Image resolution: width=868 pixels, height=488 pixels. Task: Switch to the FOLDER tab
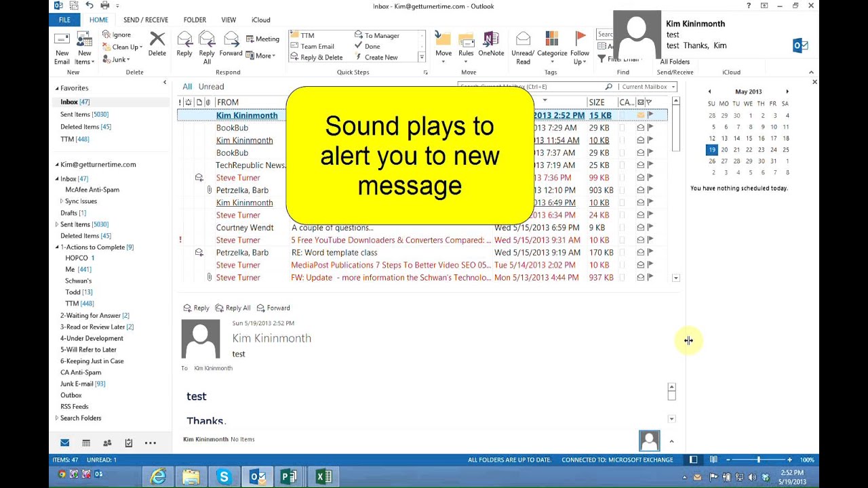click(195, 20)
